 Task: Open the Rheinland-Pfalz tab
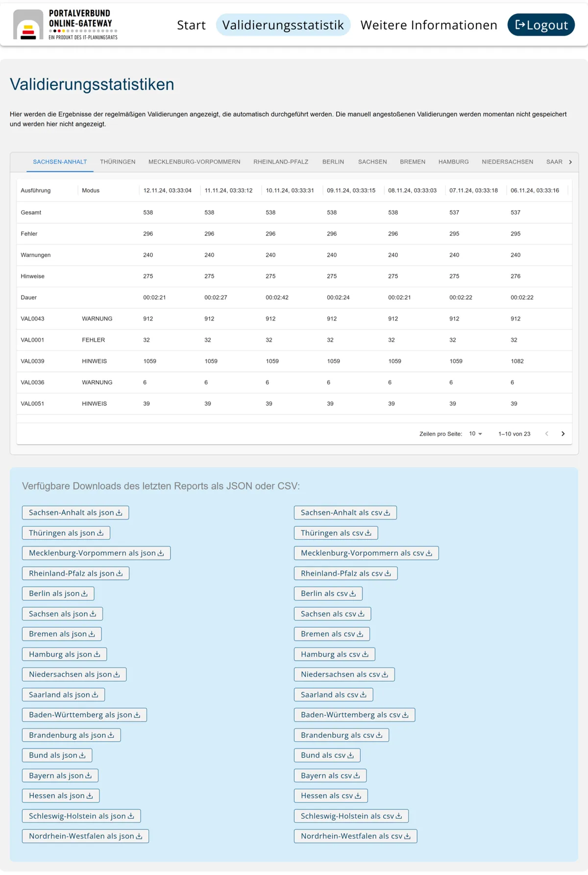pyautogui.click(x=281, y=162)
